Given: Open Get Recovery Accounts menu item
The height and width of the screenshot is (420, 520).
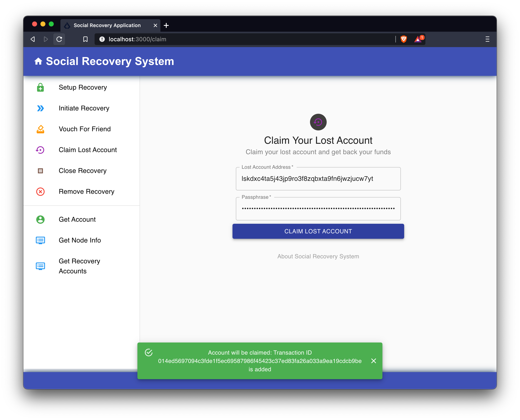Looking at the screenshot, I should click(x=79, y=266).
